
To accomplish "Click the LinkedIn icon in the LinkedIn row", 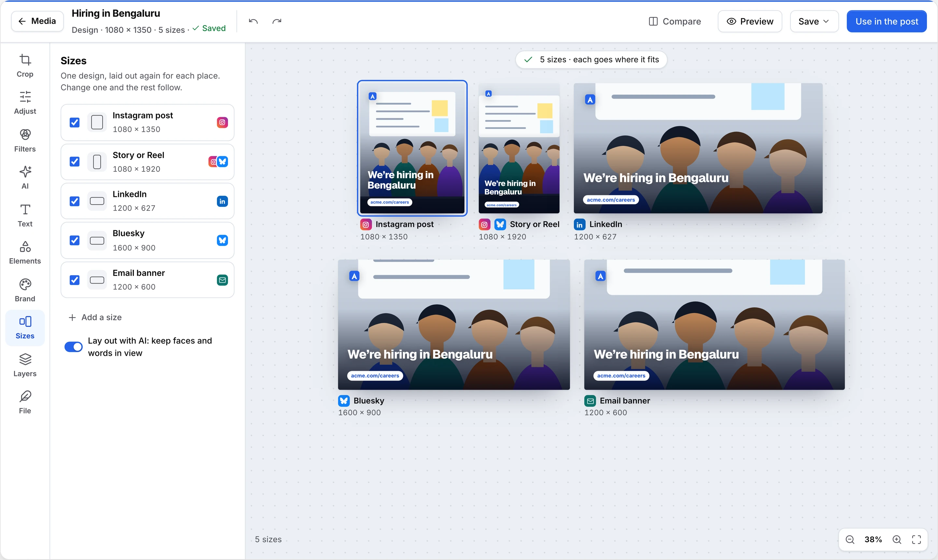I will 222,201.
